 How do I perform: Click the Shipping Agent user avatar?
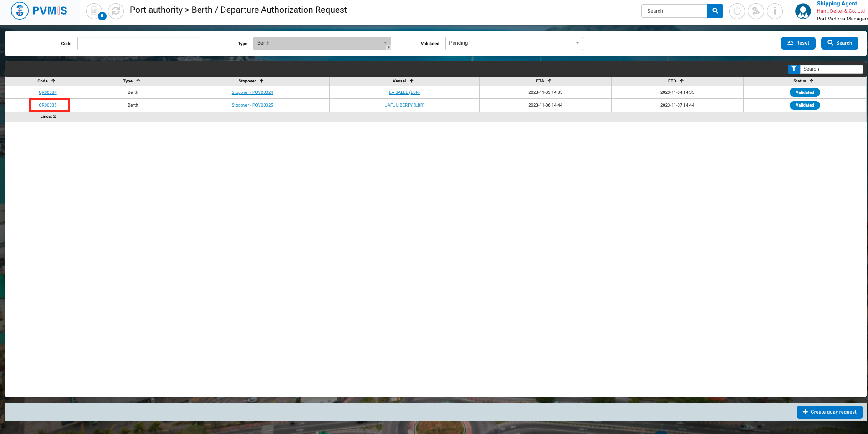pos(803,11)
